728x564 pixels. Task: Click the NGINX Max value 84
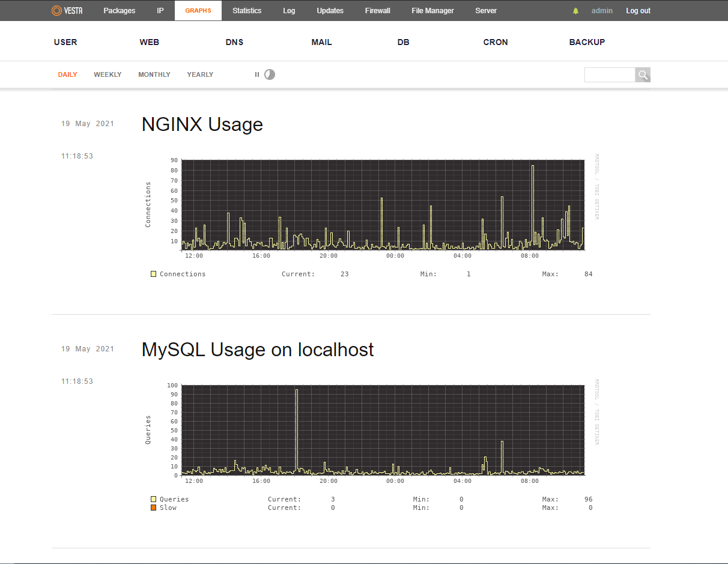pos(588,274)
